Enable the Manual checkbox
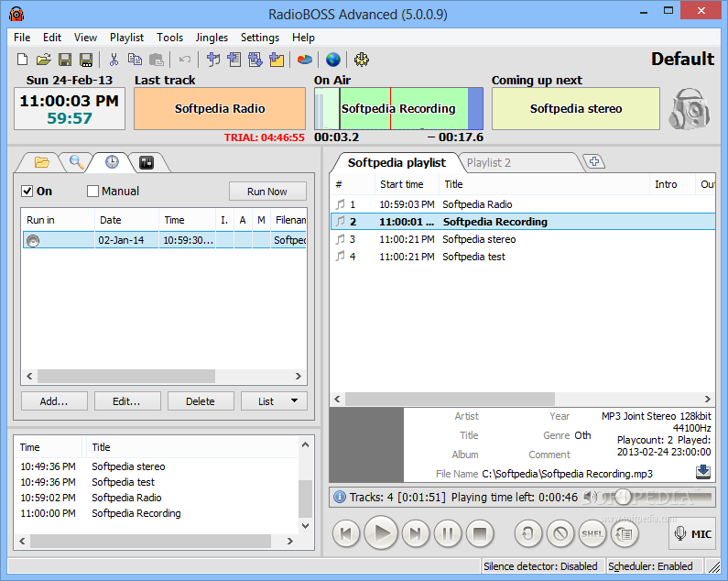The height and width of the screenshot is (581, 728). (x=92, y=191)
